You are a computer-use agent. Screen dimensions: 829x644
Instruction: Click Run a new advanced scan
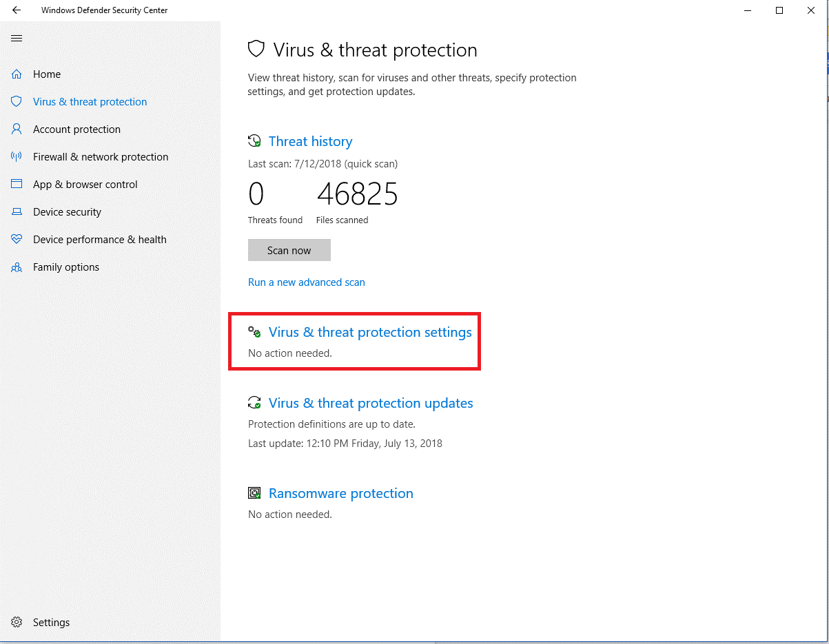coord(307,282)
